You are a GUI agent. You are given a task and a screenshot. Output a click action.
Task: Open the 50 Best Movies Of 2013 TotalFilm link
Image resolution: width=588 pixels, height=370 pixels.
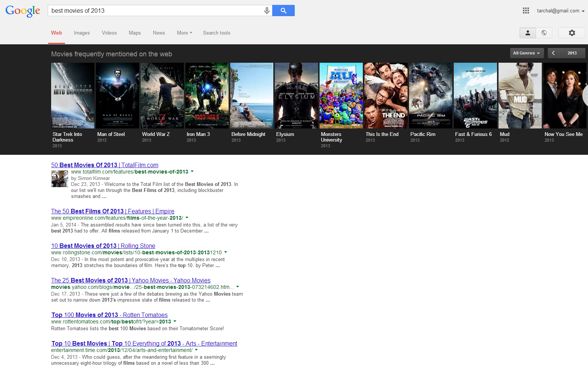coord(105,165)
